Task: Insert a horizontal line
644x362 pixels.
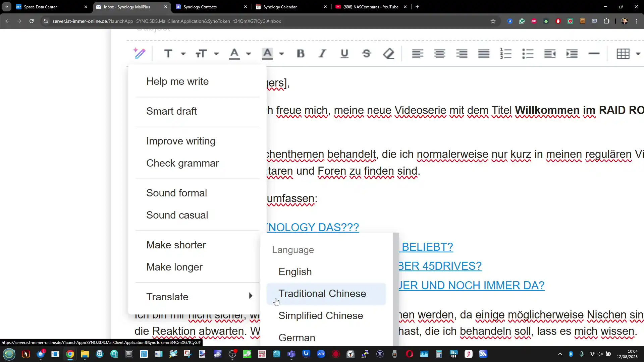Action: click(594, 54)
